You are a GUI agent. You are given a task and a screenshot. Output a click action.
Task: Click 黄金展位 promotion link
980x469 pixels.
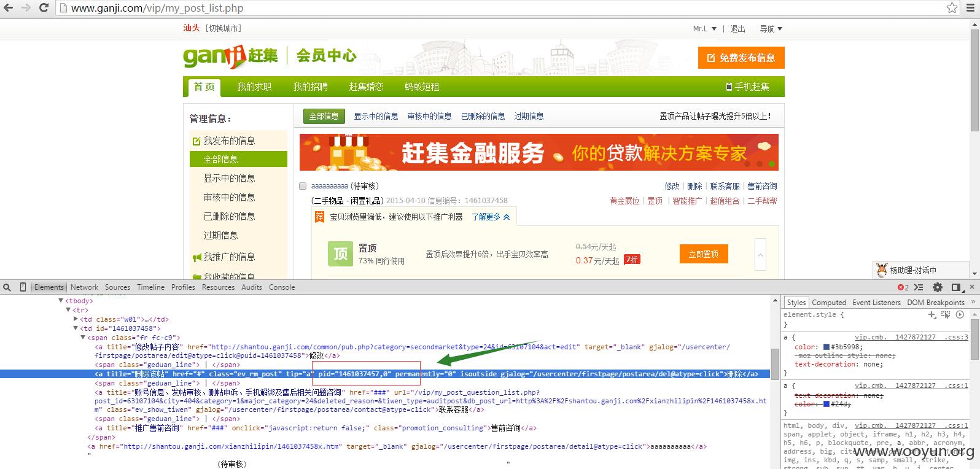point(624,201)
